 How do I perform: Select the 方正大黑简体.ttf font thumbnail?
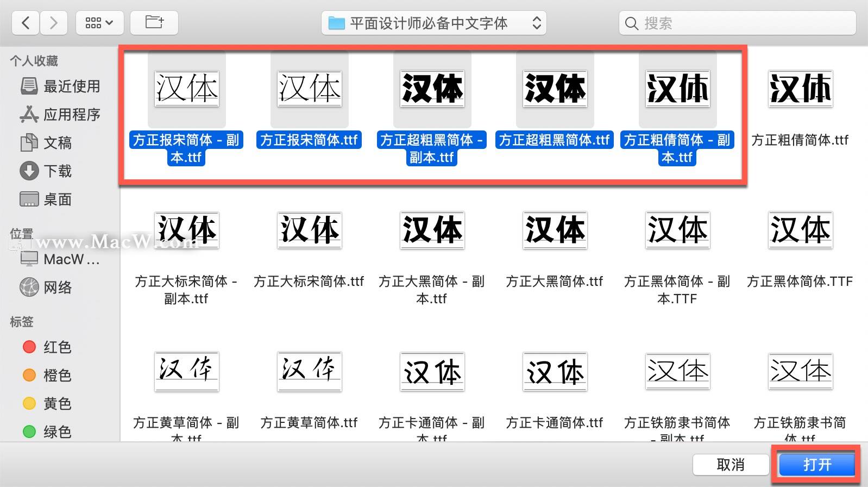[x=555, y=230]
